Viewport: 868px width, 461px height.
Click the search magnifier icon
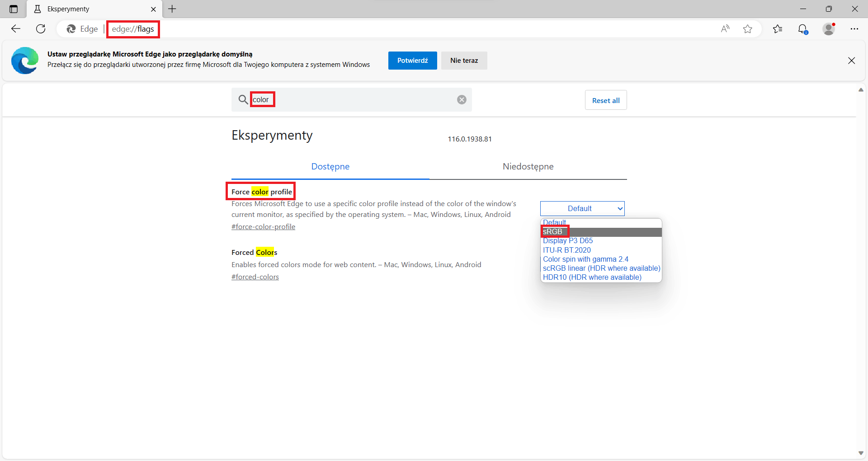[x=243, y=99]
